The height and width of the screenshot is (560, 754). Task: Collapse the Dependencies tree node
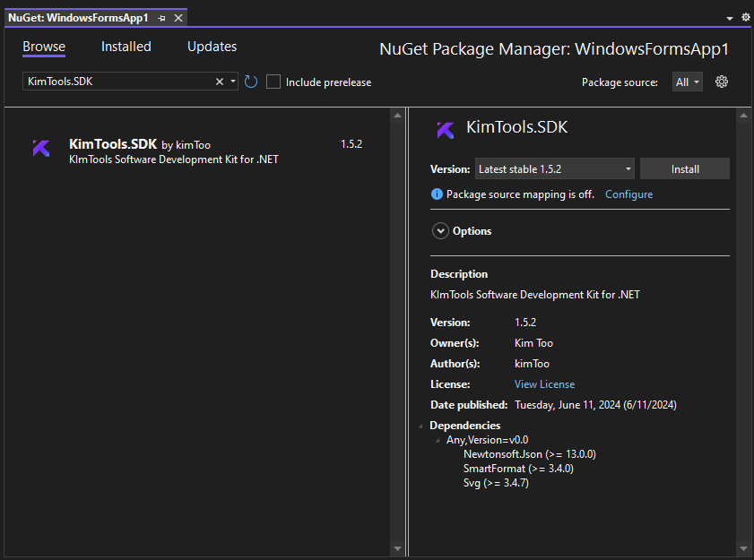(x=421, y=426)
